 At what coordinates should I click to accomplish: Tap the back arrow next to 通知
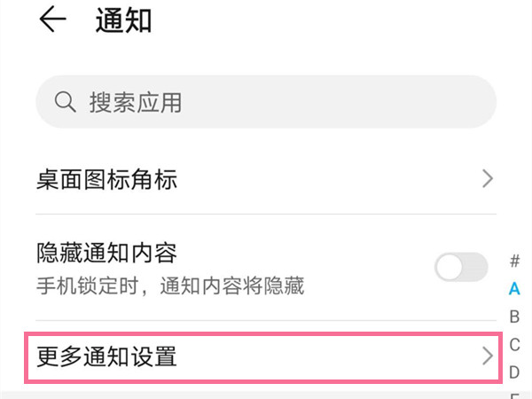coord(53,20)
